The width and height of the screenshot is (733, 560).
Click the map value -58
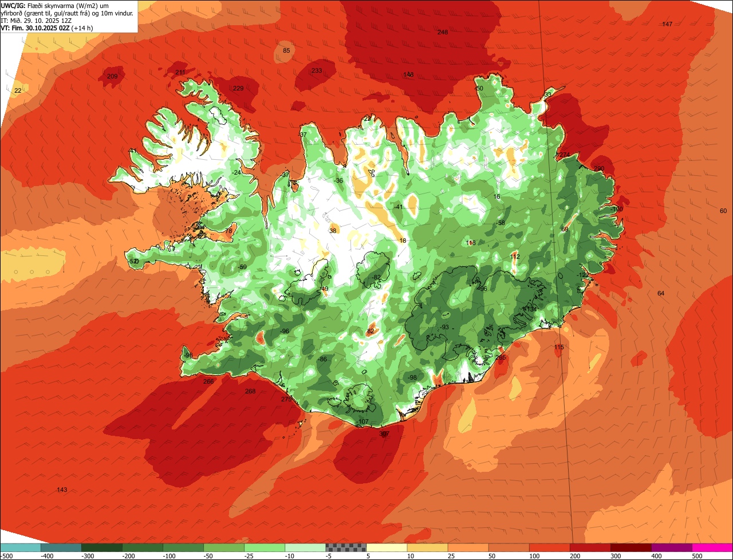pos(501,223)
